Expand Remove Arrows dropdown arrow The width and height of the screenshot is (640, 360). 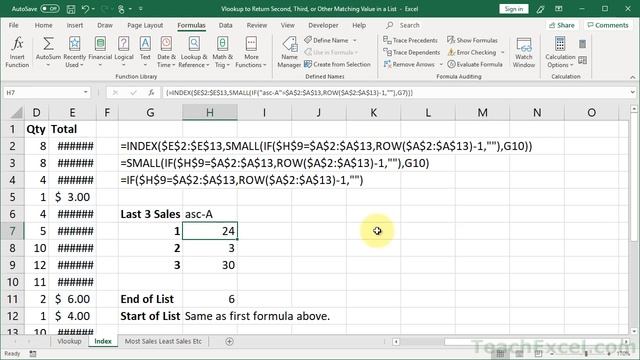click(x=441, y=64)
